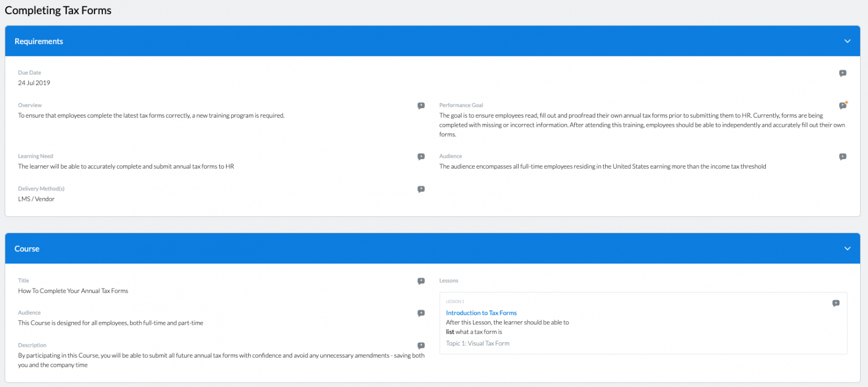Select Topic 1: Visual Tax Form
868x387 pixels.
tap(478, 343)
